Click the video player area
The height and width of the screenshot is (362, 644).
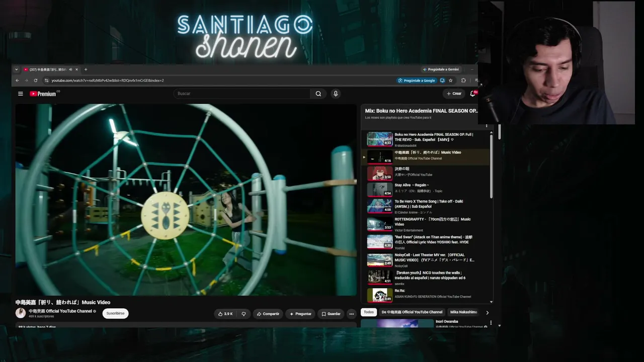click(186, 200)
